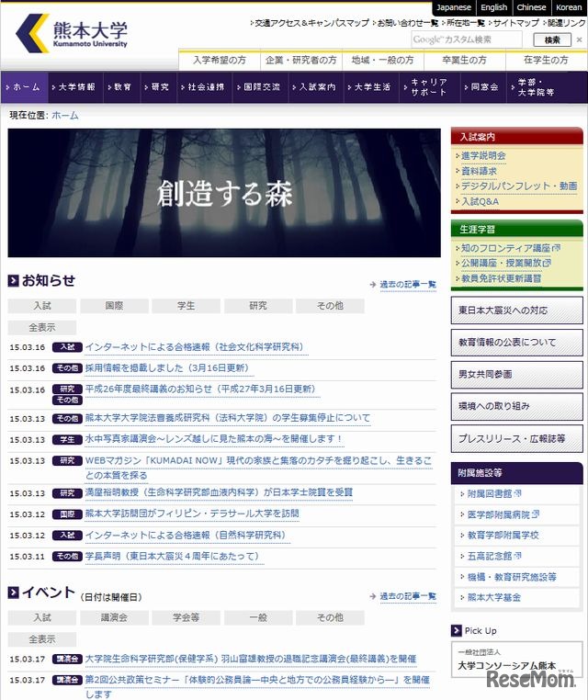Click the 検索 search button

(x=552, y=40)
